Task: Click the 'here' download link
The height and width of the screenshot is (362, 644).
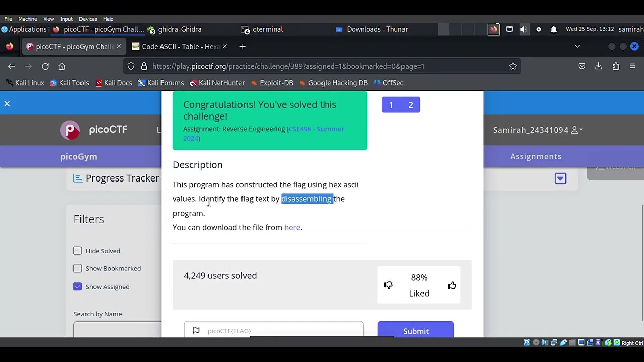Action: point(292,227)
